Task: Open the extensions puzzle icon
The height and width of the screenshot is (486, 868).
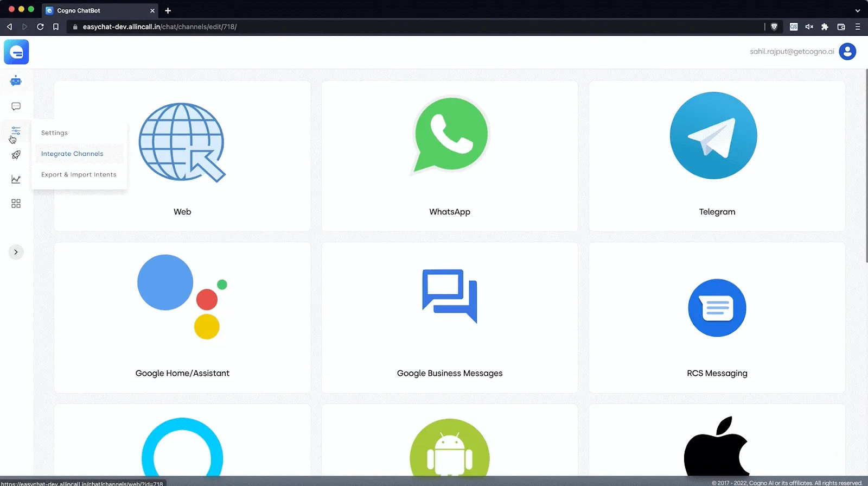Action: 825,27
